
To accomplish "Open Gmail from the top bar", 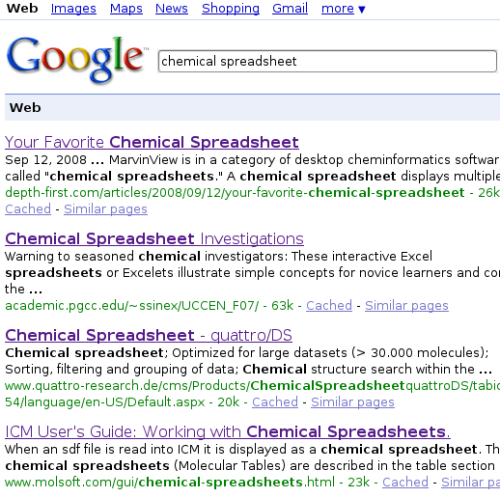I will pos(290,9).
